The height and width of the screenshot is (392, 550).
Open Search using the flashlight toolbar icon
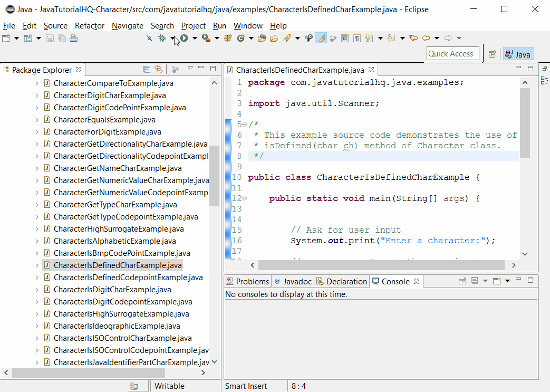(x=287, y=38)
